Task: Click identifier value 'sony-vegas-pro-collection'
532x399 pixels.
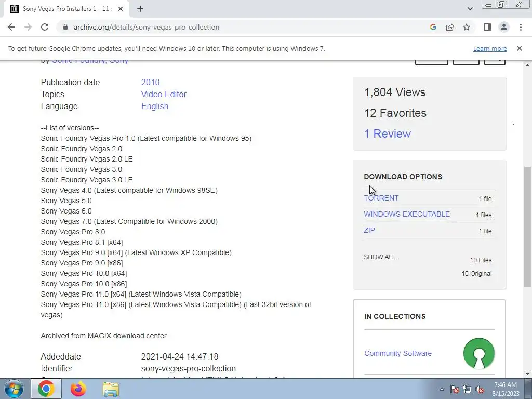Action: pos(188,368)
